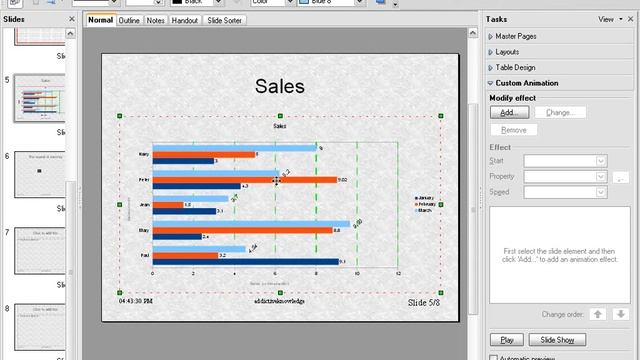The height and width of the screenshot is (360, 640).
Task: Start the Slide Show button
Action: tap(557, 340)
